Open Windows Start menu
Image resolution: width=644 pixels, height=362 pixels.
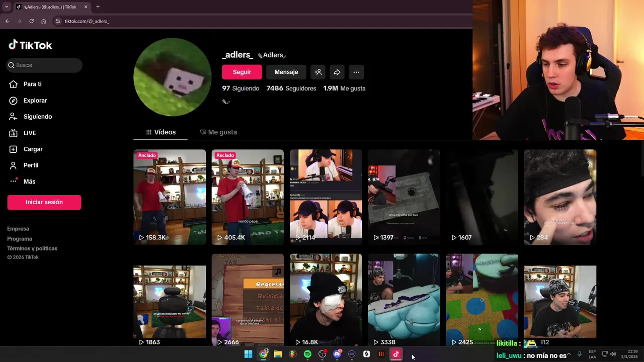[x=248, y=354]
